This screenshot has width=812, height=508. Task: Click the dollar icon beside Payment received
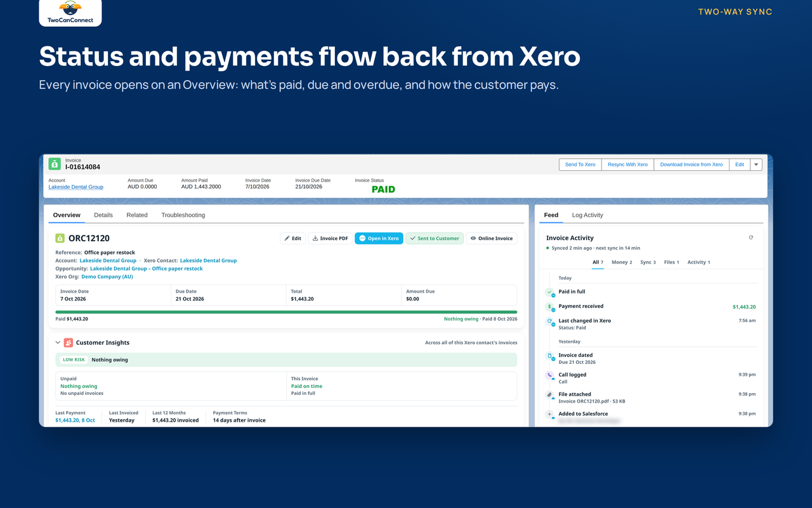549,307
